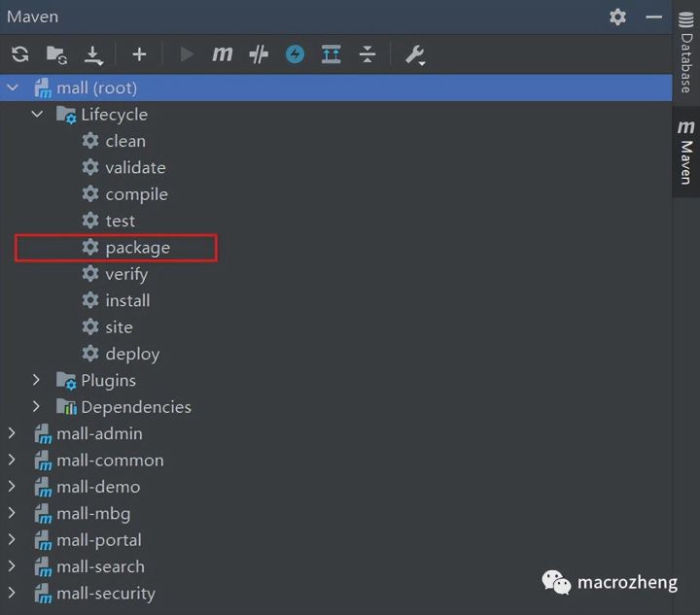
Task: Expand the mall-common module
Action: 12,460
